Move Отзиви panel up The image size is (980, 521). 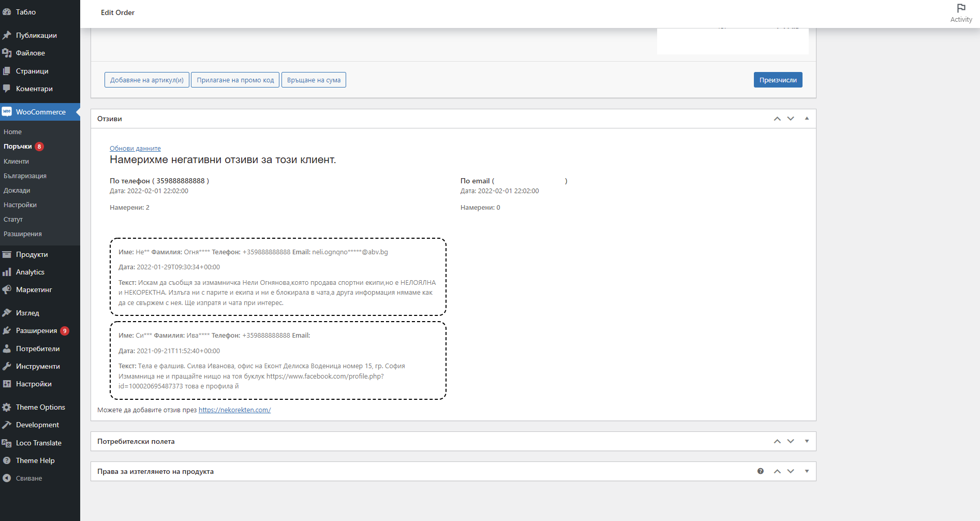777,119
